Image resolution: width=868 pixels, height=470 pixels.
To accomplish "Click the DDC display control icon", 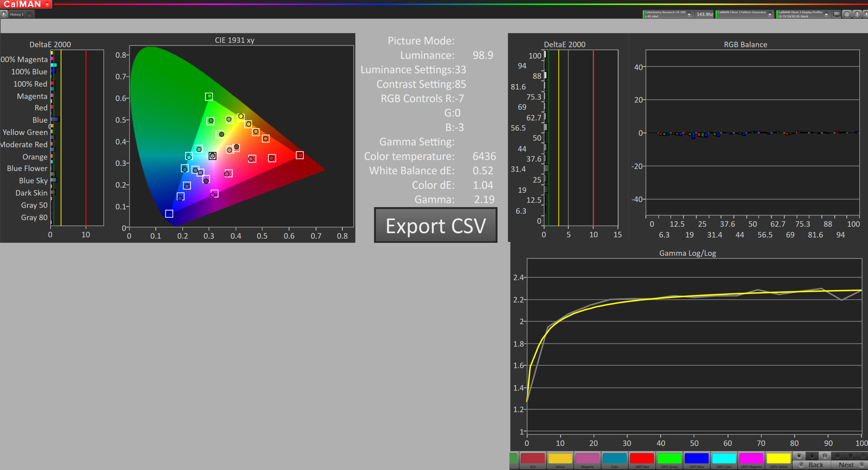I will (x=837, y=14).
